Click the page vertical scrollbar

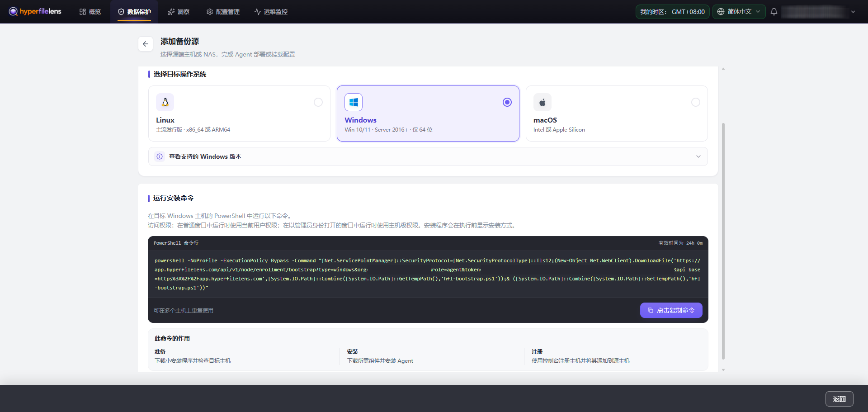click(x=723, y=241)
